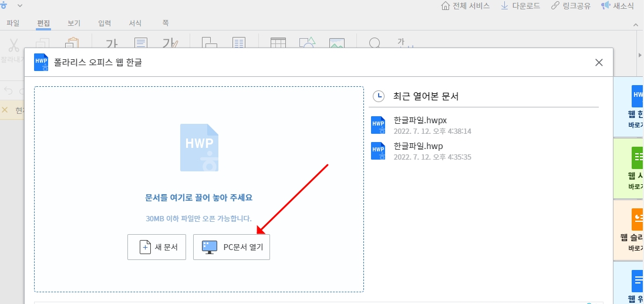This screenshot has height=304, width=644.
Task: Click the picture insert icon
Action: point(337,43)
